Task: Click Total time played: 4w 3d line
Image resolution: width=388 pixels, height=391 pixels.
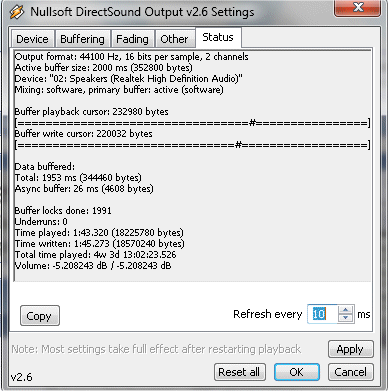Action: click(x=95, y=255)
